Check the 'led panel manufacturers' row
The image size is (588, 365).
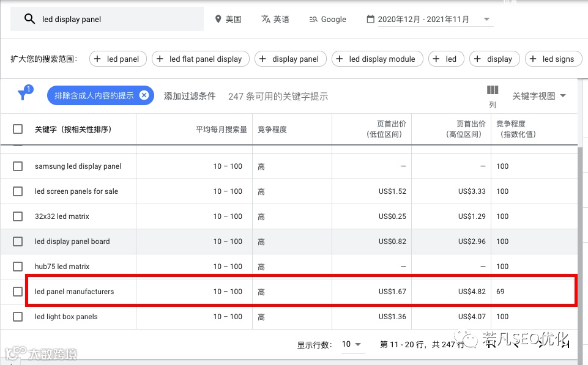coord(18,292)
